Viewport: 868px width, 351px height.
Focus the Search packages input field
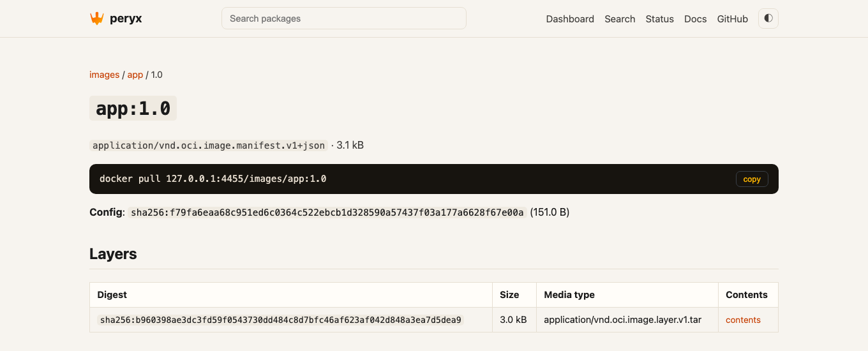344,19
